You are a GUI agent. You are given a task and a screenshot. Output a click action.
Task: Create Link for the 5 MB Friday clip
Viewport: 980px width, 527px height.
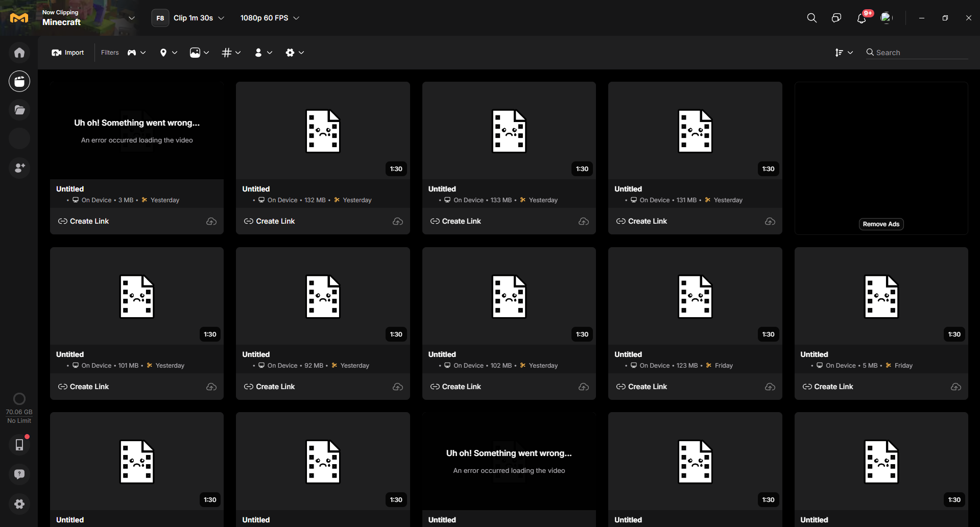(x=828, y=387)
